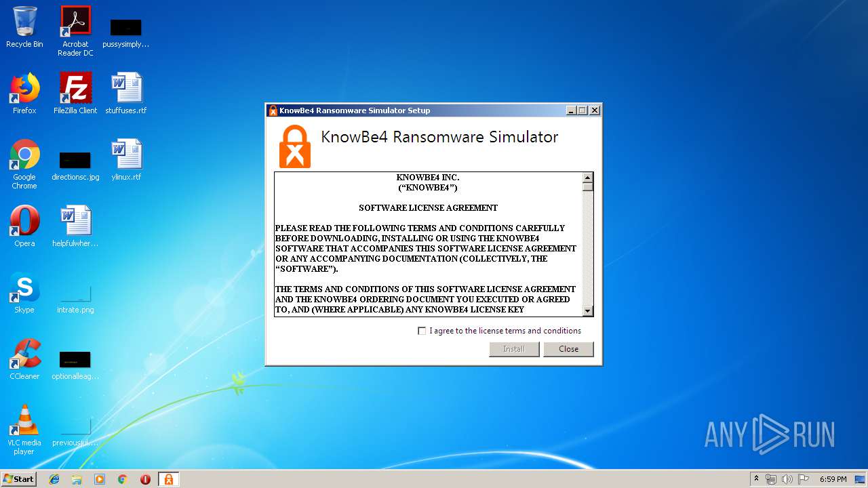Select the pussysimply file icon on desktop
This screenshot has width=868, height=488.
click(125, 33)
